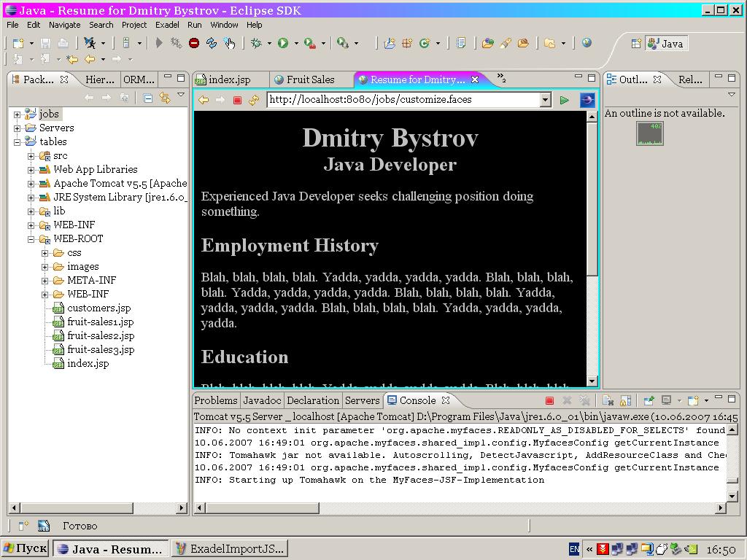Expand the jobs project node

18,114
